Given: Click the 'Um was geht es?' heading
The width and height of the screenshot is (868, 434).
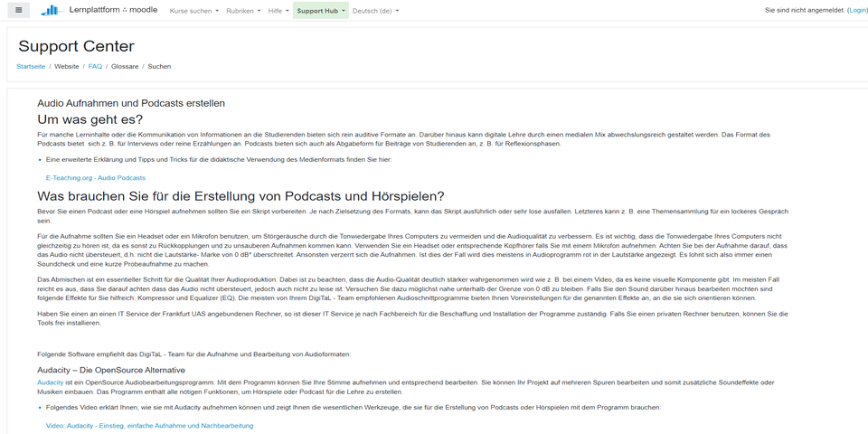Looking at the screenshot, I should [90, 119].
